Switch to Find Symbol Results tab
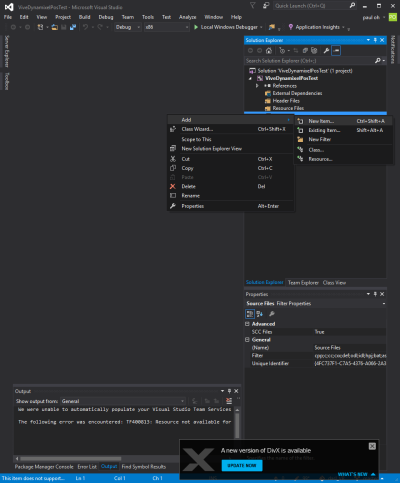Viewport: 400px width, 483px height. (x=144, y=467)
